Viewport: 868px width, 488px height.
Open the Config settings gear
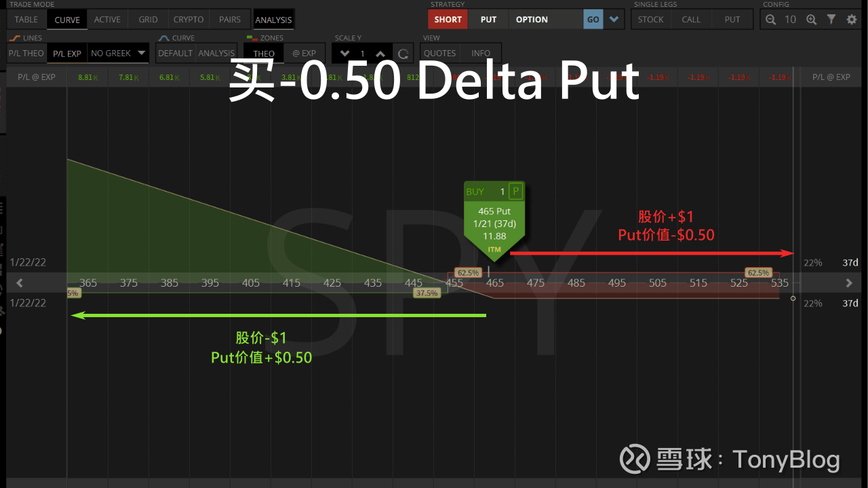(x=852, y=20)
